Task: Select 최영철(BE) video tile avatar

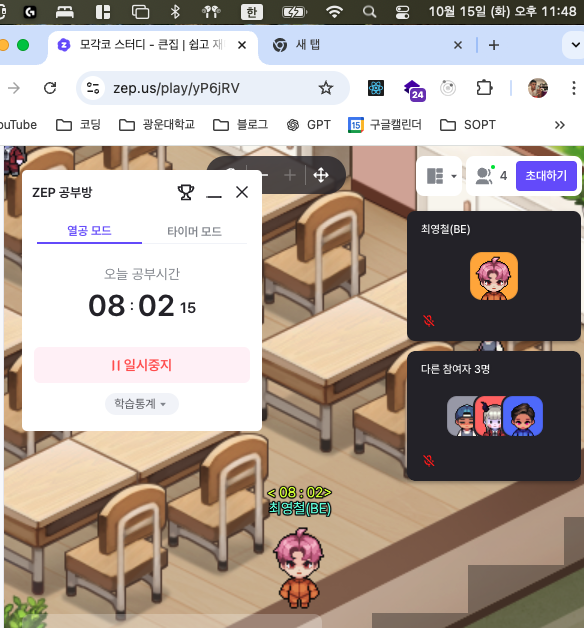Action: tap(494, 276)
